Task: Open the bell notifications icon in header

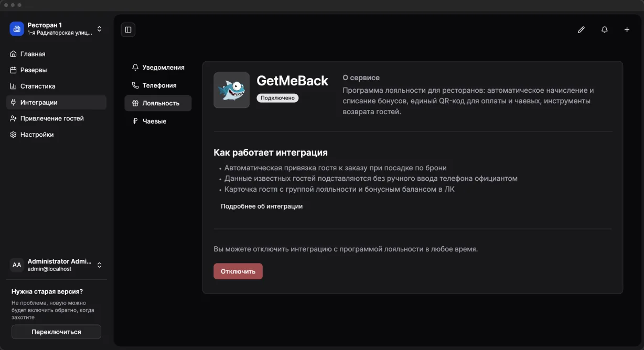Action: tap(604, 30)
